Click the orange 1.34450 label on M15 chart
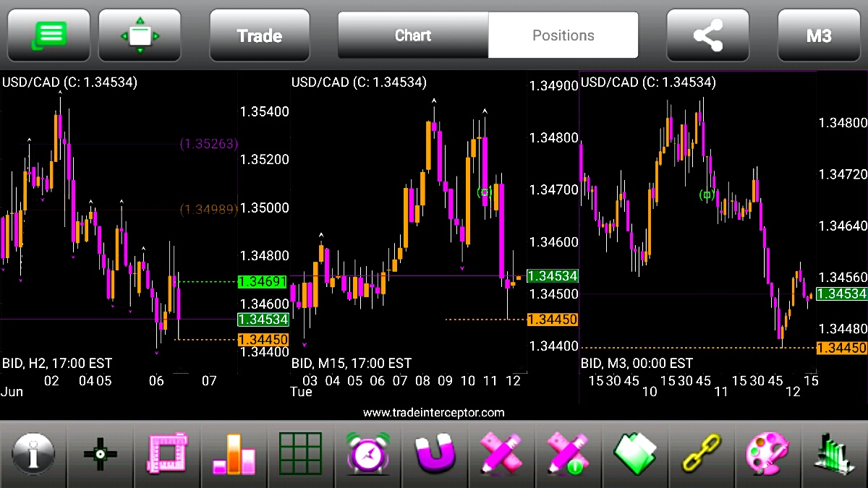The height and width of the screenshot is (488, 868). click(553, 319)
